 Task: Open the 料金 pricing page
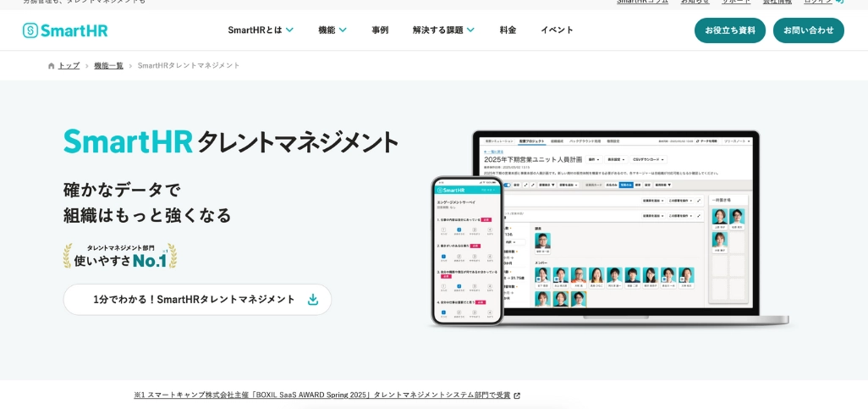pos(508,30)
